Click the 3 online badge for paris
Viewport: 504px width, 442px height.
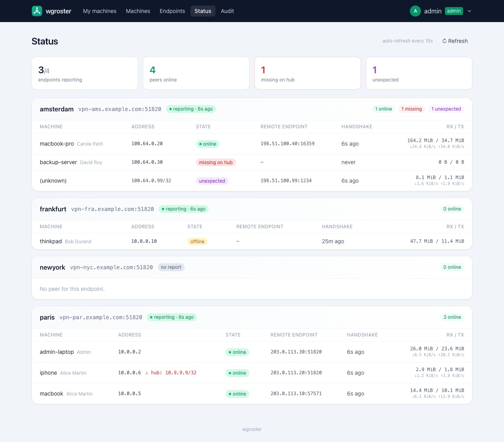(x=452, y=317)
